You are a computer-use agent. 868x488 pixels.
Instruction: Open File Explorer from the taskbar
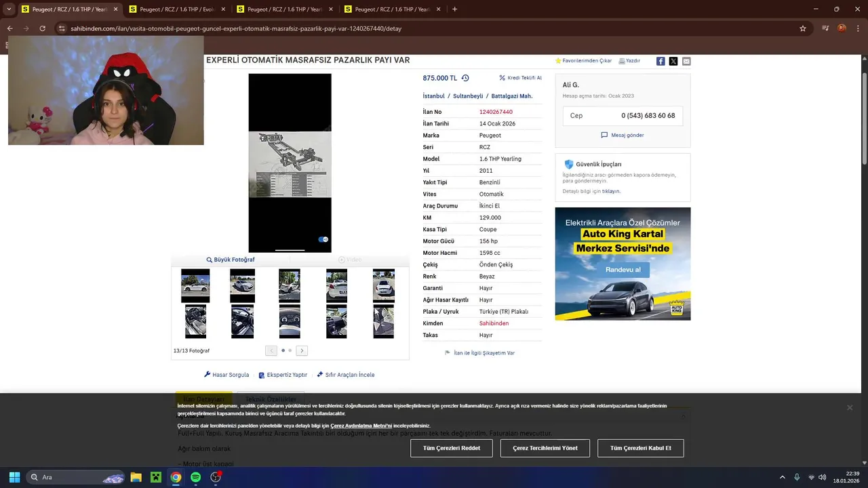[x=136, y=477]
